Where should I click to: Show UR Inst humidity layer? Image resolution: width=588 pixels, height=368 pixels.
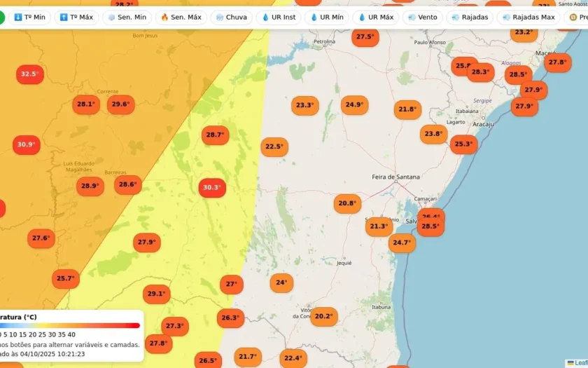point(279,18)
